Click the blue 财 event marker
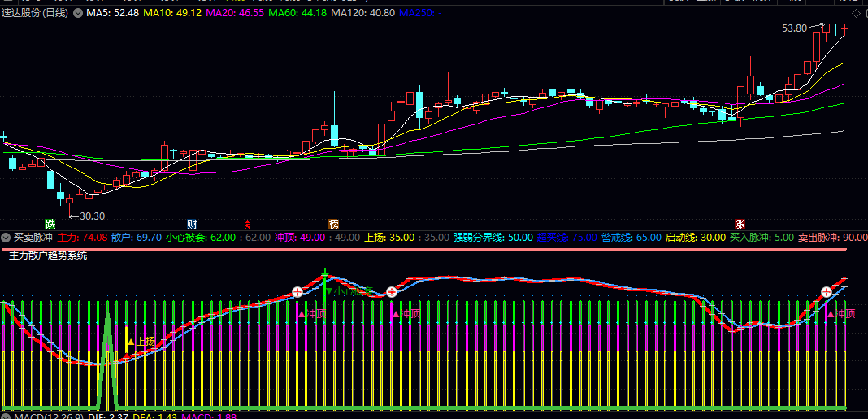The height and width of the screenshot is (419, 868). pos(192,224)
